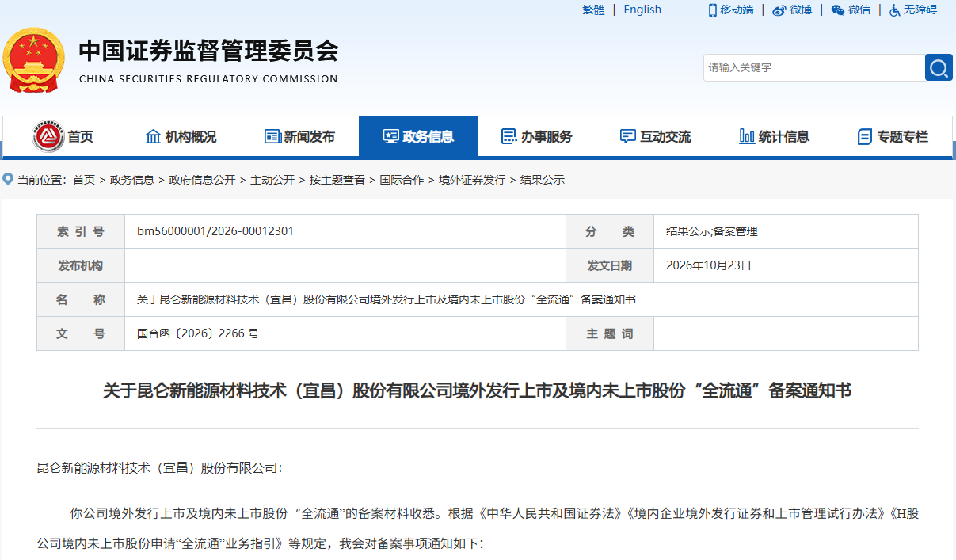Open the 办事服务 navigation tab

[x=537, y=136]
